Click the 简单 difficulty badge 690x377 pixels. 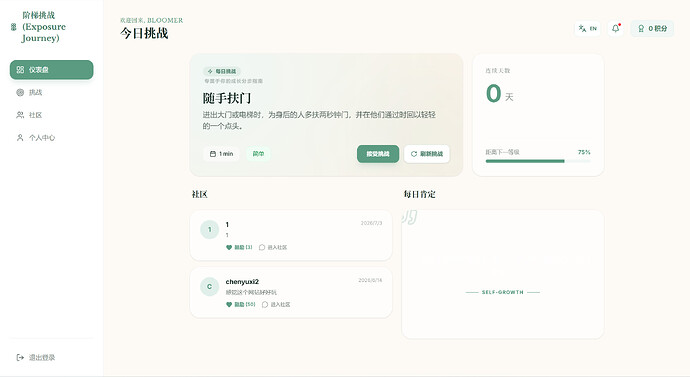click(258, 154)
